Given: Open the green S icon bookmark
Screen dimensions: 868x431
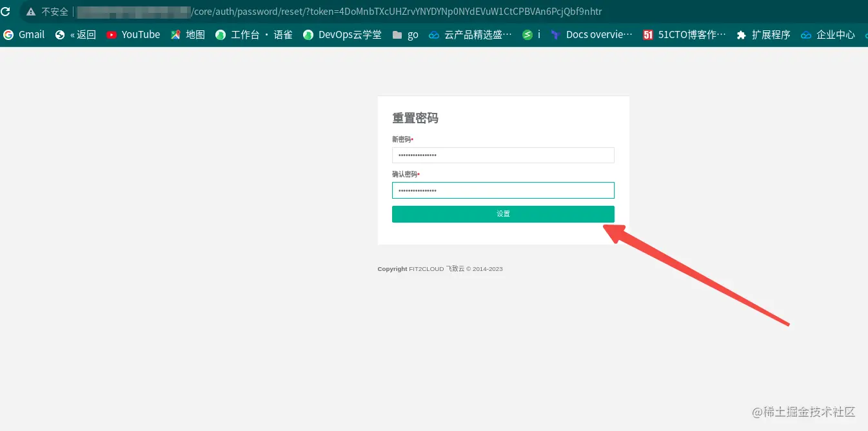Looking at the screenshot, I should (x=531, y=35).
